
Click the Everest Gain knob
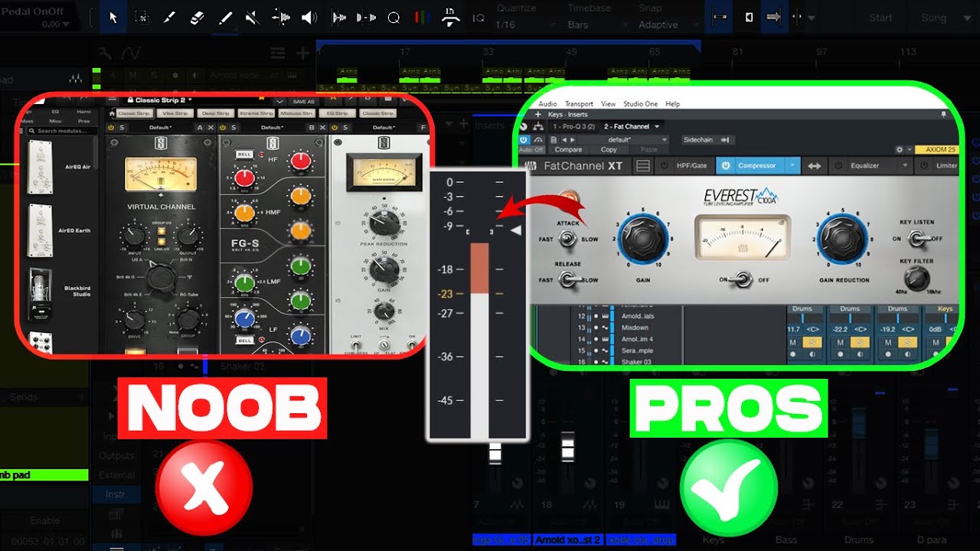click(x=642, y=240)
